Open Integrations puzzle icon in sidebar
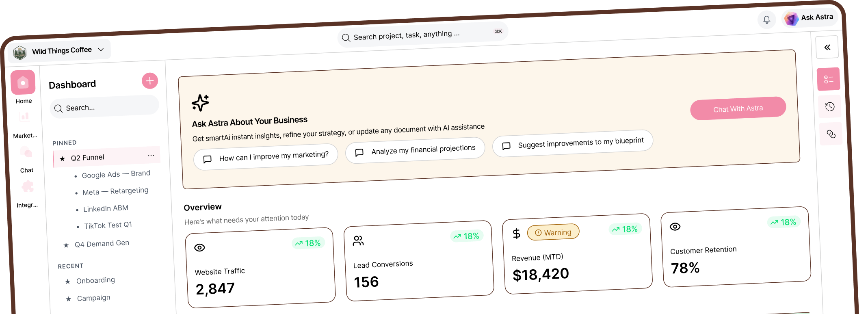This screenshot has height=314, width=868. tap(28, 187)
